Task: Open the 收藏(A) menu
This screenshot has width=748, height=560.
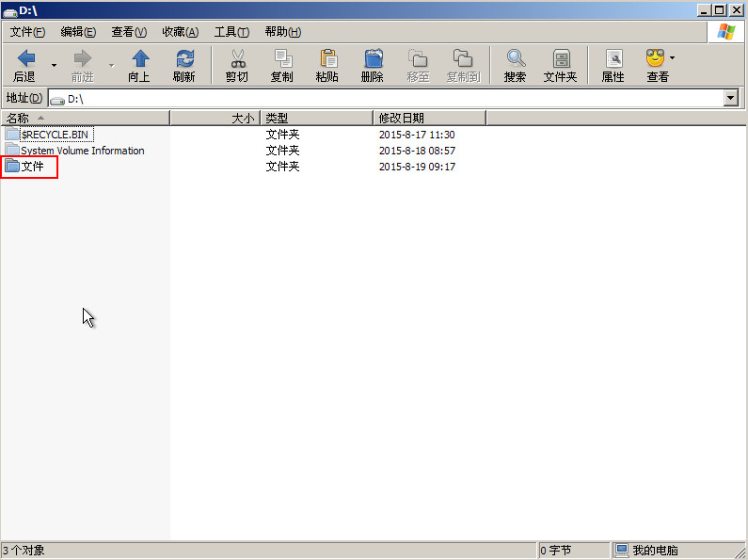Action: [181, 32]
